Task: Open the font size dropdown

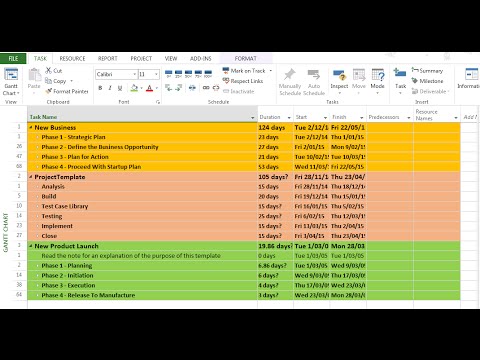Action: point(156,74)
